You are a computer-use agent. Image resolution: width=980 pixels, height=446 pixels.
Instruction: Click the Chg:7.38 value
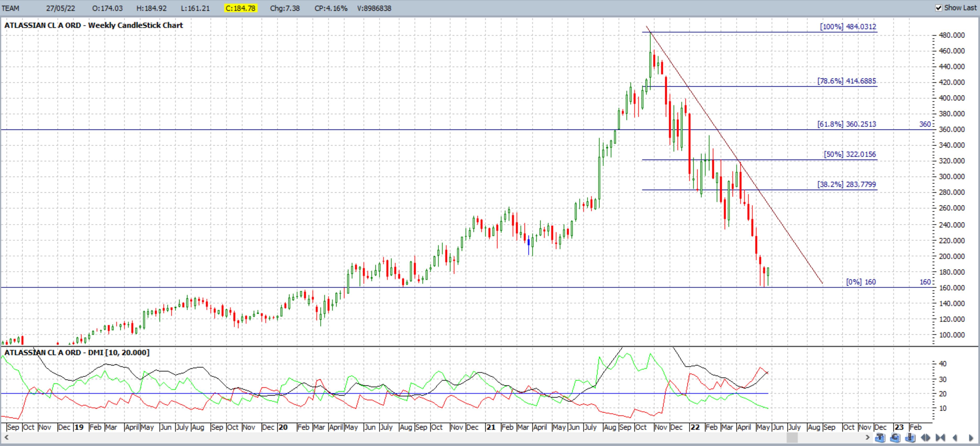click(x=285, y=8)
